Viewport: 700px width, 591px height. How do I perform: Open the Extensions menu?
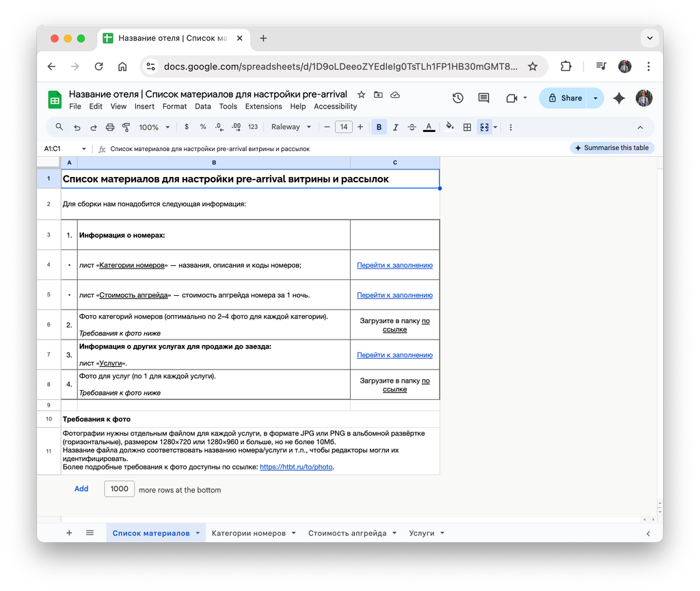[263, 107]
